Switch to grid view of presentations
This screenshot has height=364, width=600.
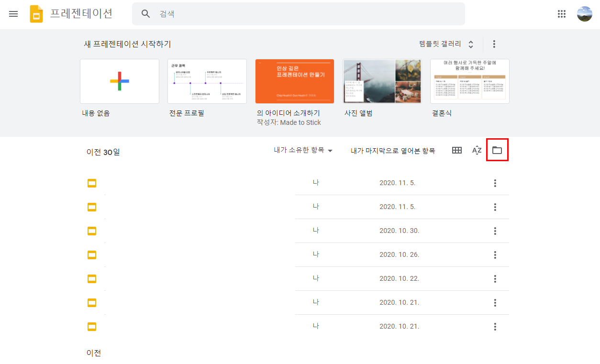coord(457,150)
